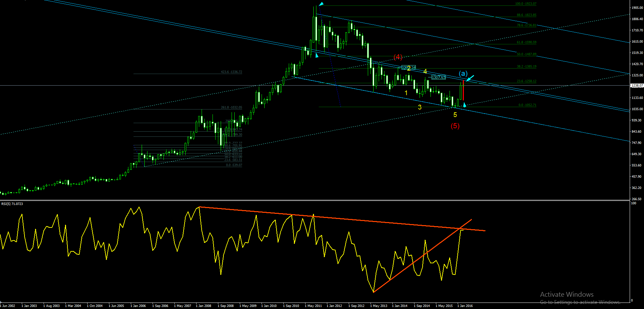Screen dimensions: 644x309
Task: Click the 1 Jan 2010 date label
Action: [269, 306]
